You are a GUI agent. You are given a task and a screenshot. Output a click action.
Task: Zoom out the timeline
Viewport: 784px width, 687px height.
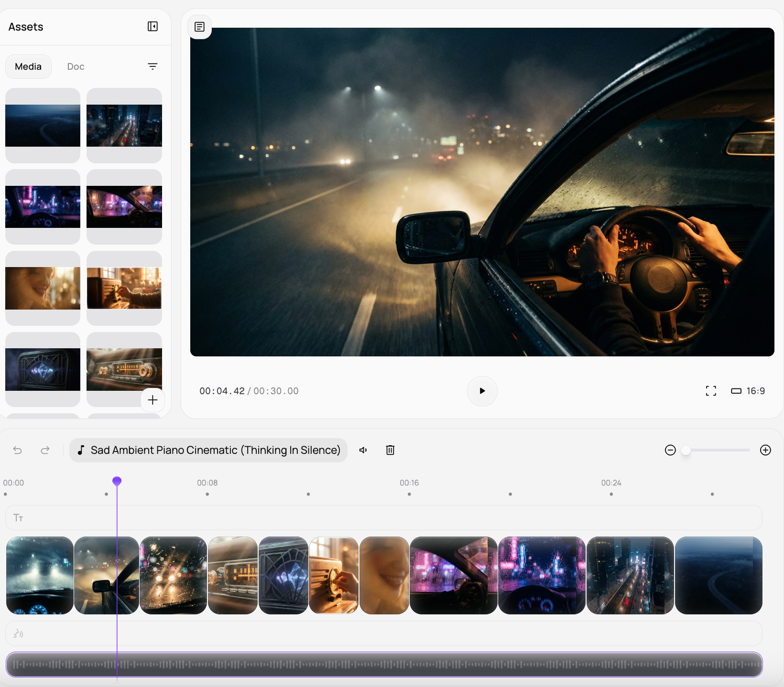click(x=670, y=450)
